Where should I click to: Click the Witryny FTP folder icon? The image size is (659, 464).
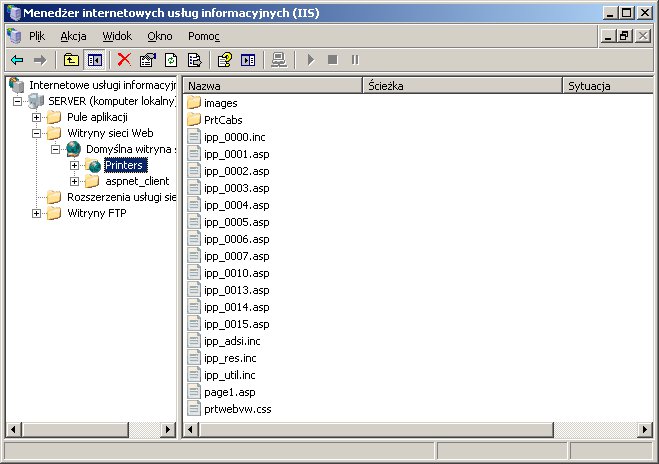point(54,213)
